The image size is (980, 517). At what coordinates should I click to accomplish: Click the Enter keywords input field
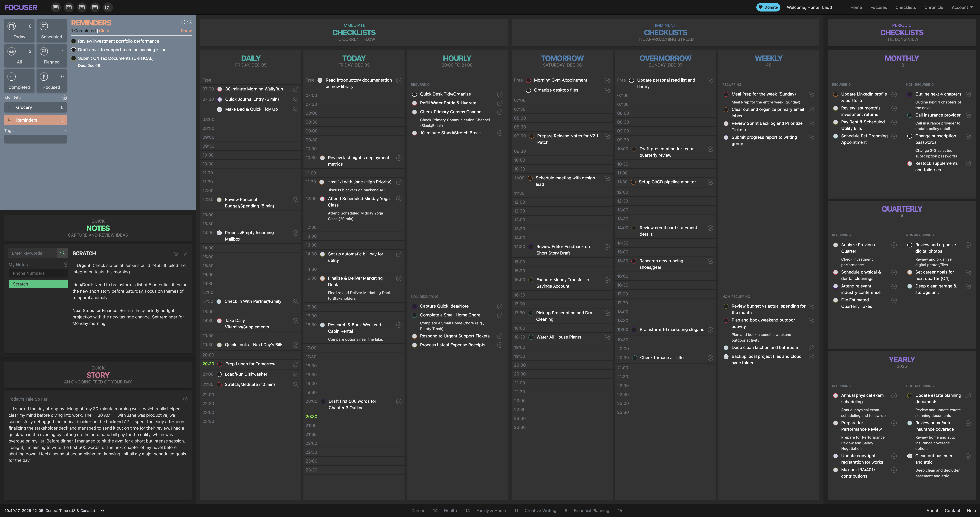[x=34, y=253]
